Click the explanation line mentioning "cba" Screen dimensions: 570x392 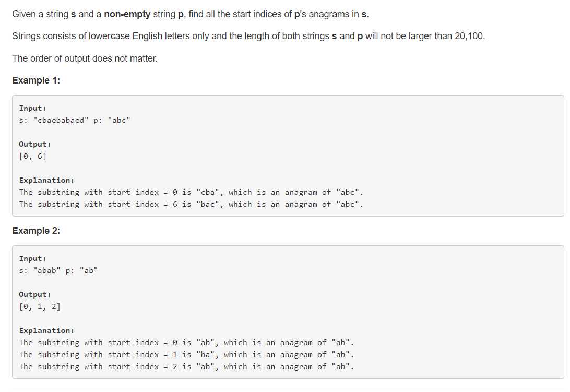(x=191, y=192)
